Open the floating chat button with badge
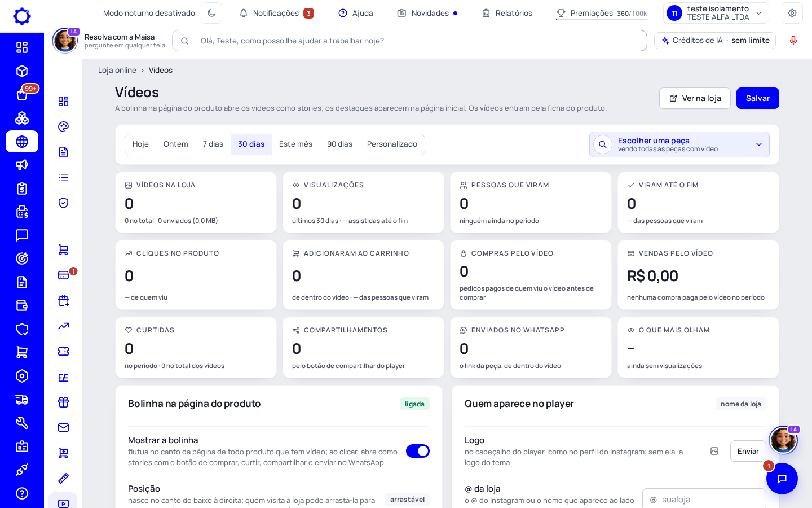 (782, 479)
